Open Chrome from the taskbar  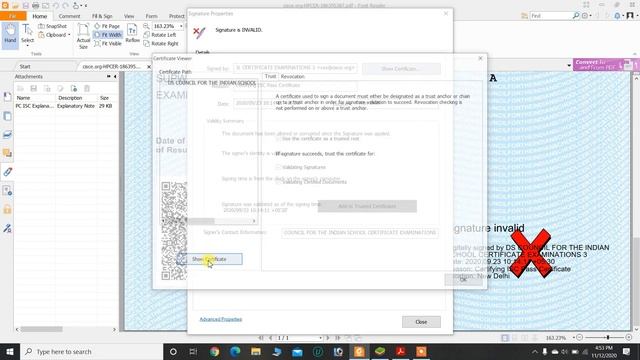tap(214, 351)
